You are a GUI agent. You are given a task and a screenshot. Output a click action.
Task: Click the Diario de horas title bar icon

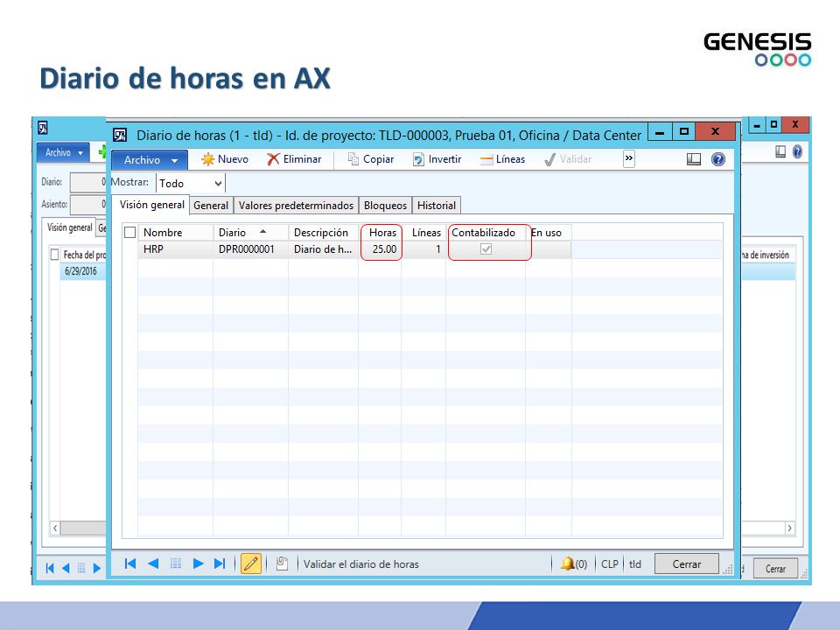coord(120,135)
